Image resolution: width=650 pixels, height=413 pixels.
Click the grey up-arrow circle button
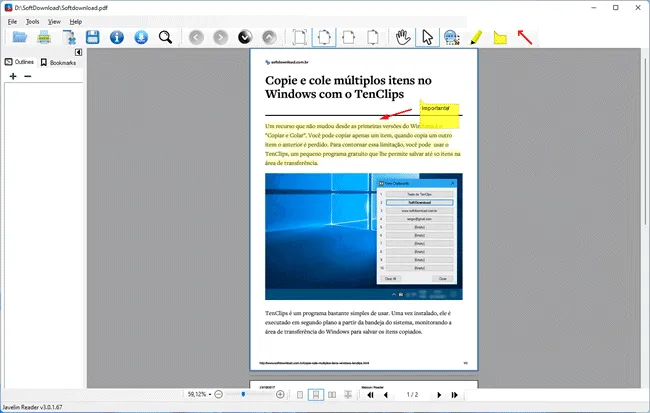(269, 38)
